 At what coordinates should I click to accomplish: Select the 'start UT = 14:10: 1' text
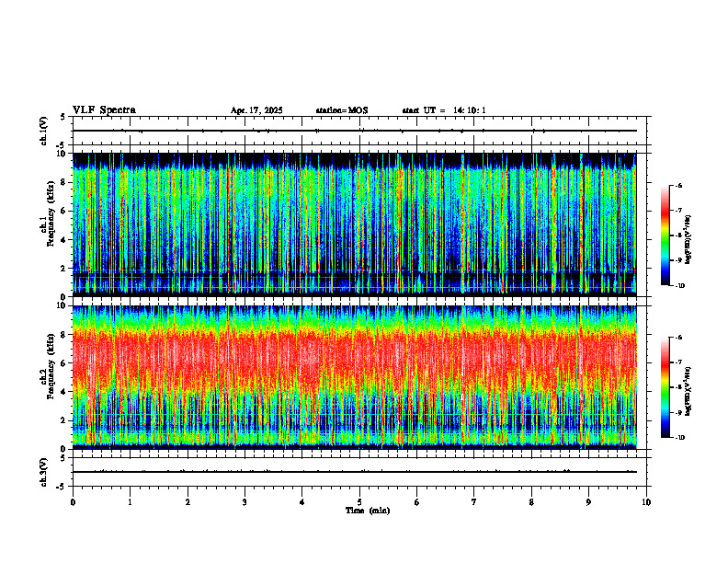click(x=444, y=110)
